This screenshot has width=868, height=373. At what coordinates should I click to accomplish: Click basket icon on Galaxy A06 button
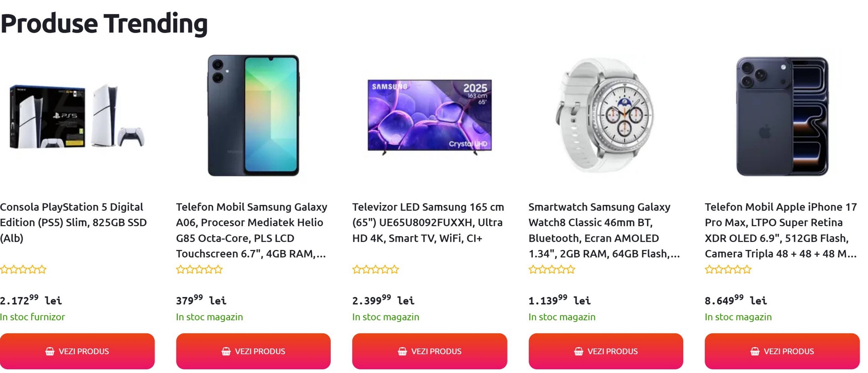[226, 351]
